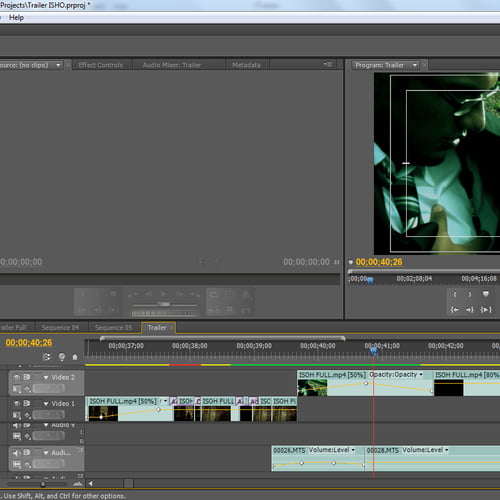Toggle the timeline Snap magnet icon
Screen dimensions: 500x500
(x=47, y=357)
